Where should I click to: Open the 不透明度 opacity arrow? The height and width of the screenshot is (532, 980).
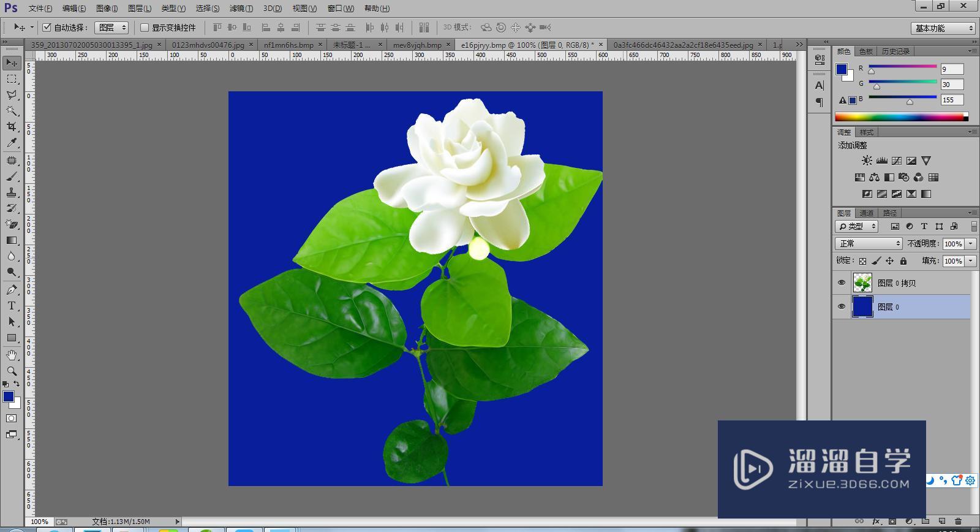[x=971, y=244]
